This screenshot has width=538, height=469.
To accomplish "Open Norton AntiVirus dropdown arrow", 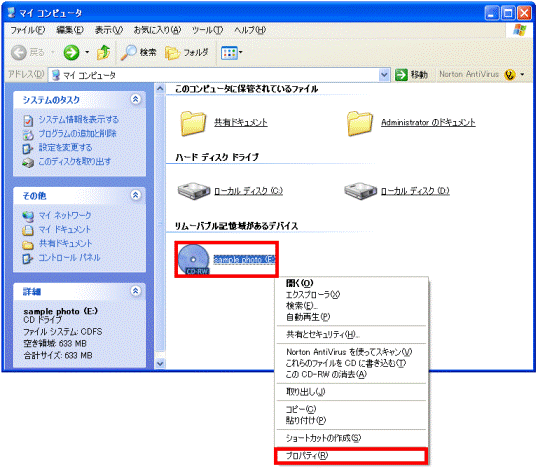I will tap(522, 74).
